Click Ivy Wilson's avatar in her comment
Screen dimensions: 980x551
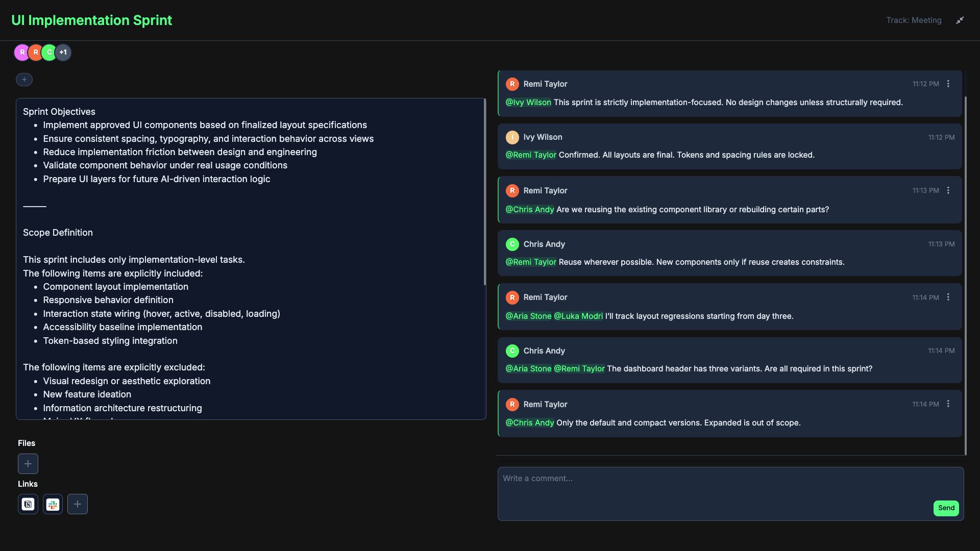512,137
